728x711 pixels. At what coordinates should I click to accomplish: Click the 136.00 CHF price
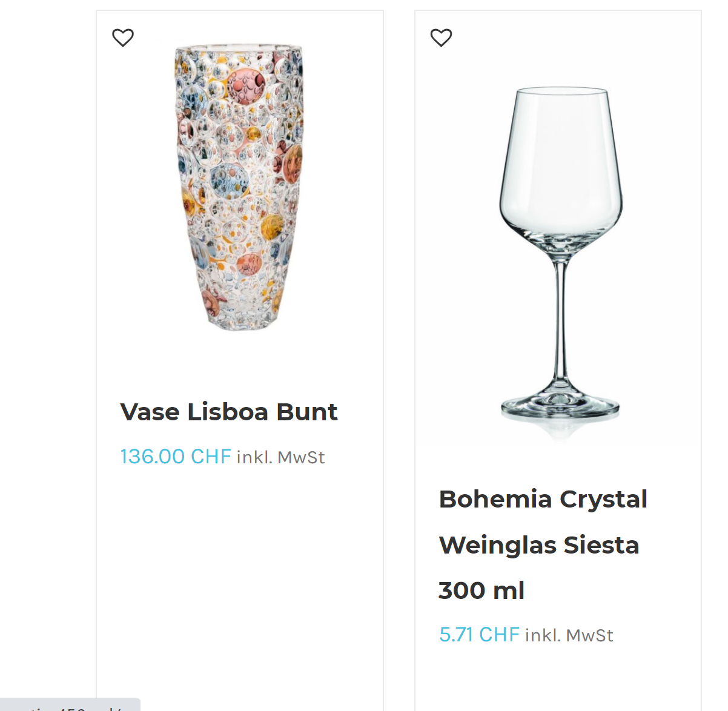coord(176,457)
